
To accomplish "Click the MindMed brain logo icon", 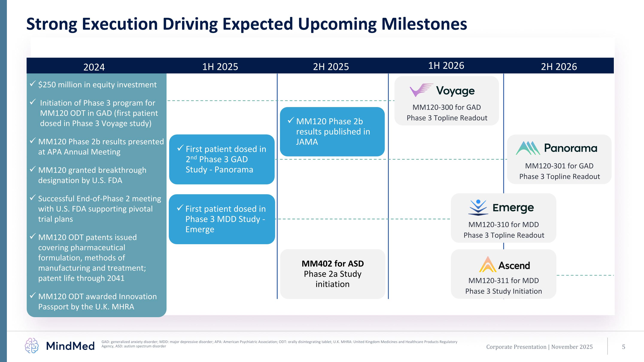I will 32,345.
